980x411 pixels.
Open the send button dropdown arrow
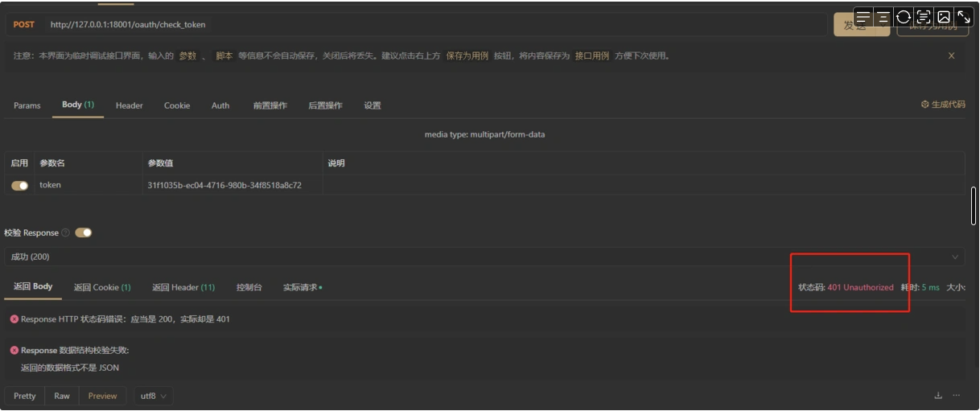click(x=883, y=25)
